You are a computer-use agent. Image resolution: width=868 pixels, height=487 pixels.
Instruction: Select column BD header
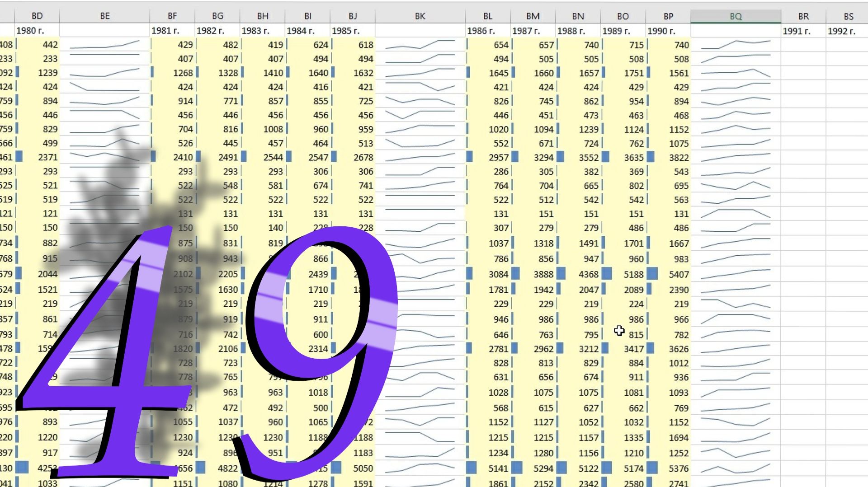(x=37, y=16)
